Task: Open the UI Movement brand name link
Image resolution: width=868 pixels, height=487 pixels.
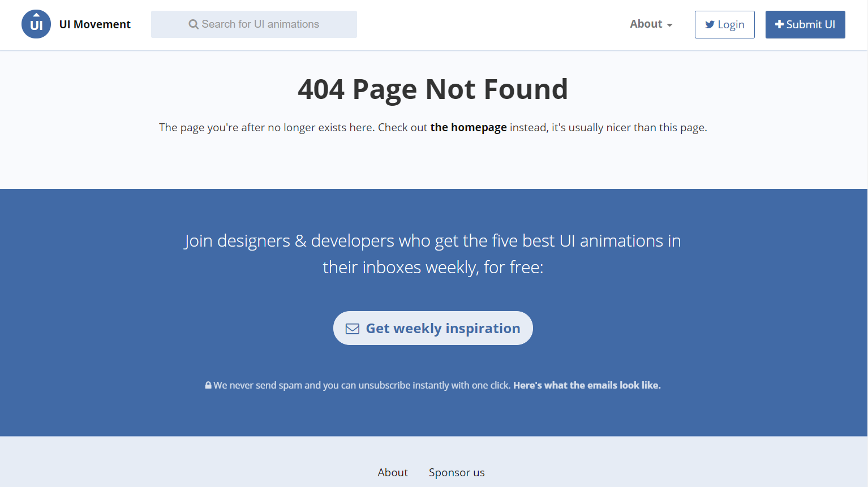Action: tap(95, 24)
